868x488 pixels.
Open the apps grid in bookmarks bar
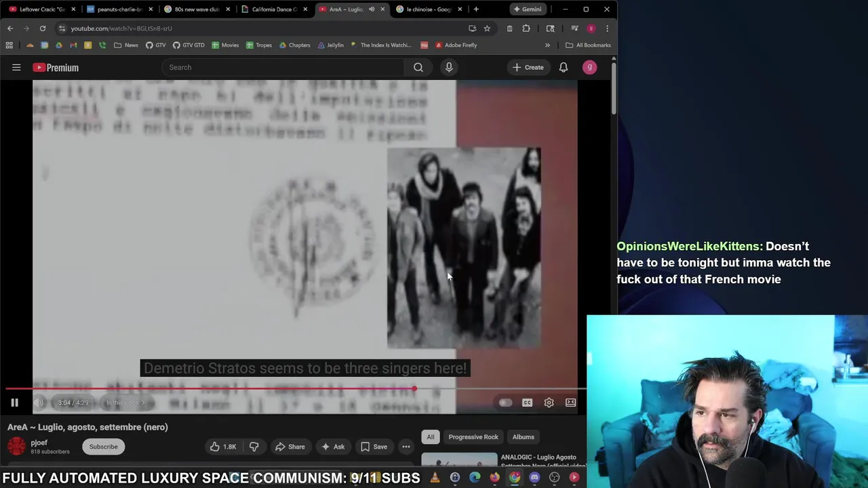[9, 45]
